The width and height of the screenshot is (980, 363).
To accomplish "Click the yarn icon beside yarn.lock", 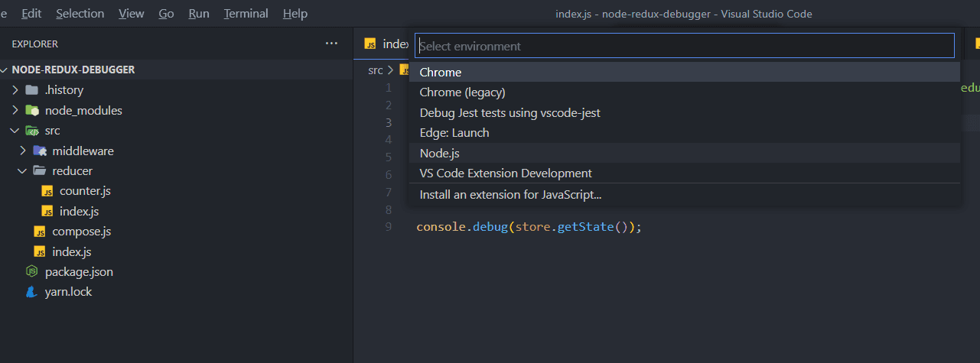I will 31,292.
